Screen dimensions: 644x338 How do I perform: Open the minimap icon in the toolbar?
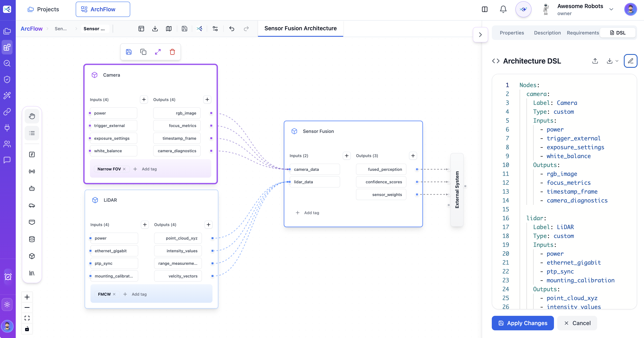169,28
